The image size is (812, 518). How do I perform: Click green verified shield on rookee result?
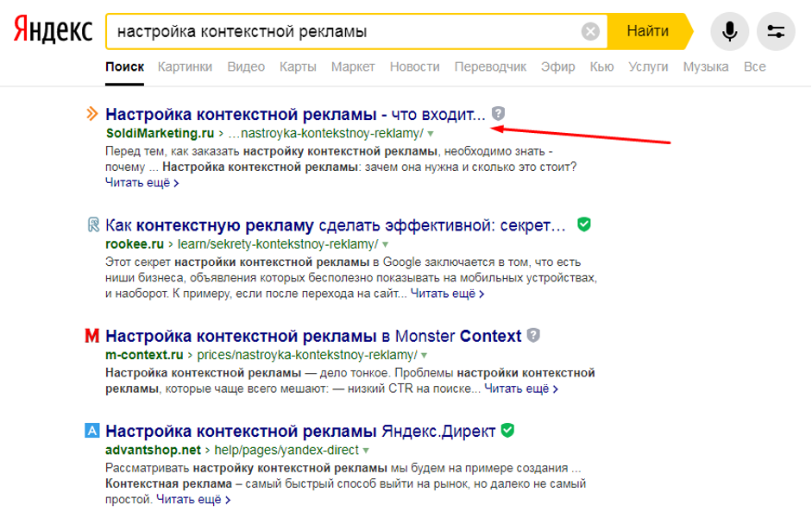tap(584, 224)
